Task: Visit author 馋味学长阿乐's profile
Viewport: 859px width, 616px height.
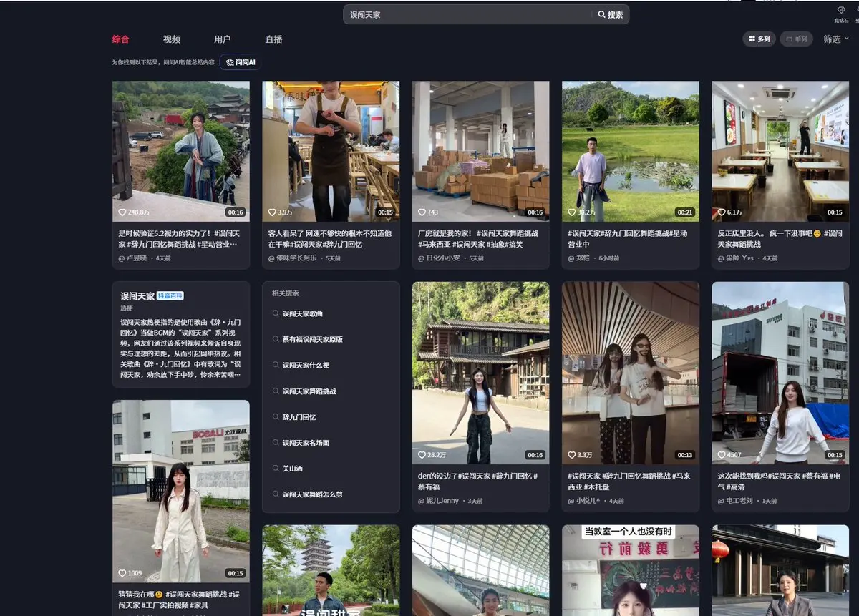Action: [296, 258]
